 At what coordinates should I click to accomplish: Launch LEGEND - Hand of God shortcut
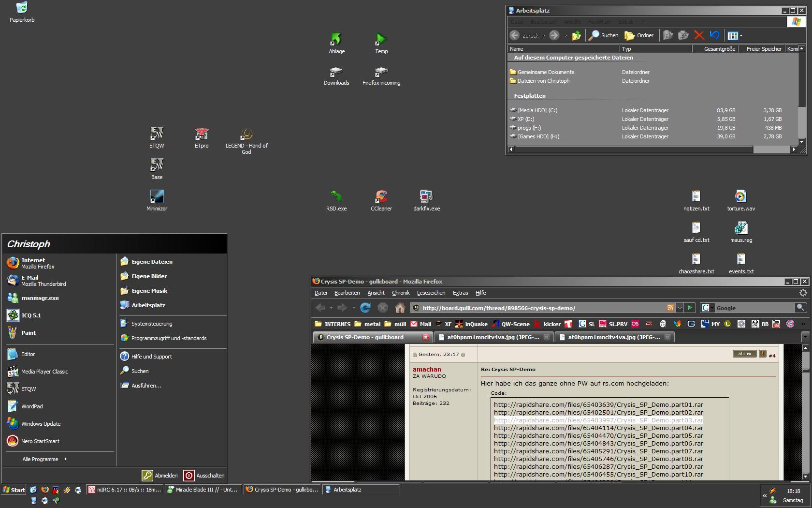(x=246, y=140)
